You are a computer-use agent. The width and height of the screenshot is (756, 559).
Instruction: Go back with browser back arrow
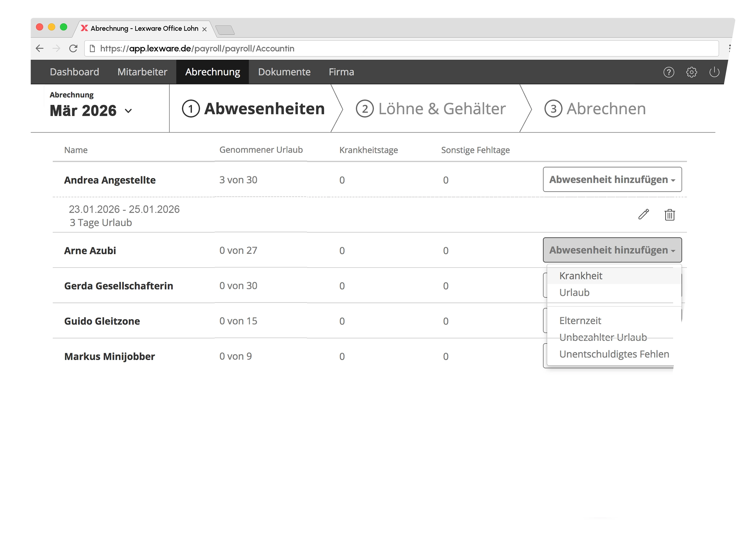[40, 48]
